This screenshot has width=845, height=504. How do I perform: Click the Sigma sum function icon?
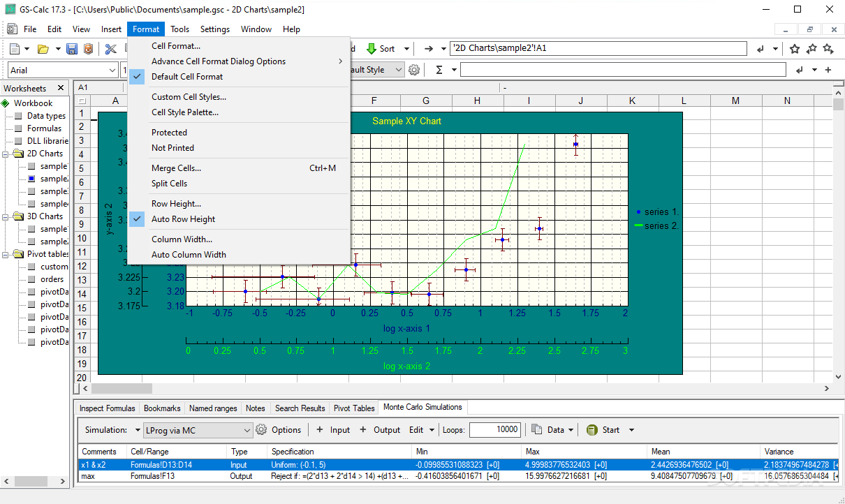click(x=439, y=70)
